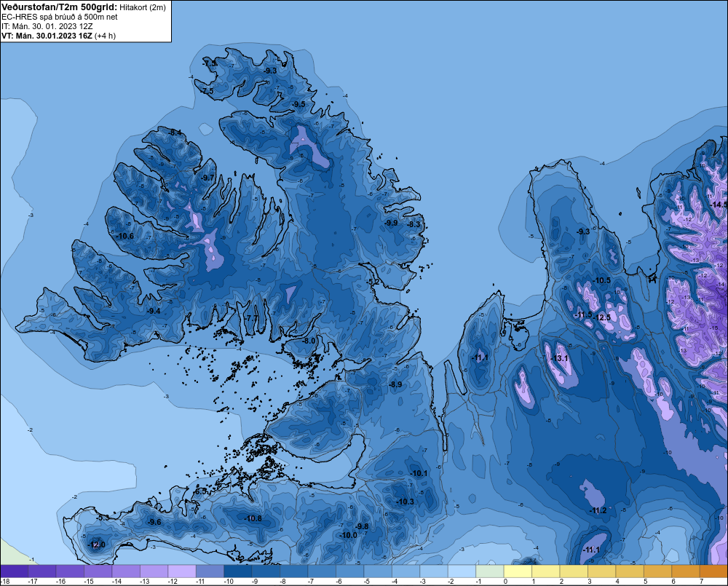This screenshot has height=586, width=728.
Task: Click the -10.0 temperature label
Action: (x=349, y=535)
